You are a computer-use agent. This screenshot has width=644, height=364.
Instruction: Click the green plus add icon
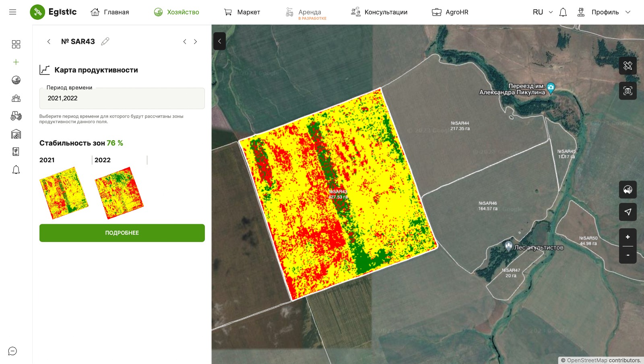click(16, 62)
